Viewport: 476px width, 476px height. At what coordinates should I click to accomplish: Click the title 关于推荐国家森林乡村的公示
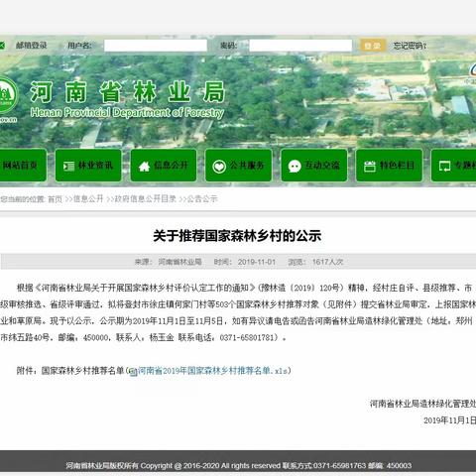(237, 236)
